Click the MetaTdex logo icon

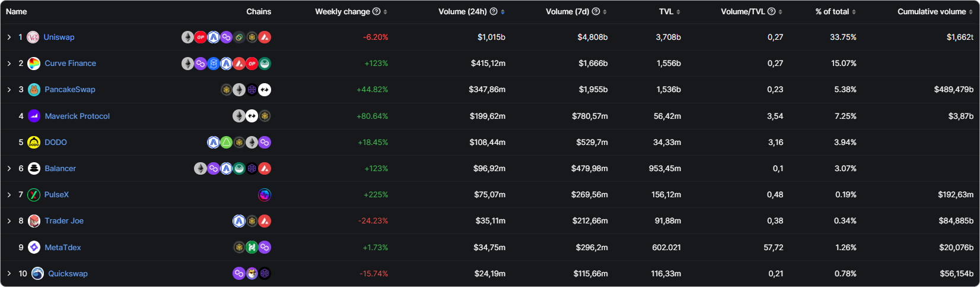pos(34,247)
